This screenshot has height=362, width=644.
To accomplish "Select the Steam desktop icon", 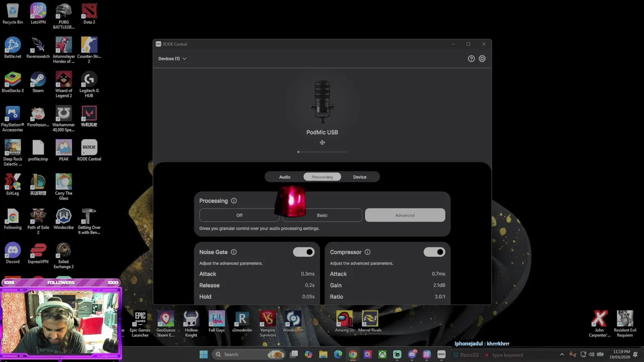I will click(38, 82).
